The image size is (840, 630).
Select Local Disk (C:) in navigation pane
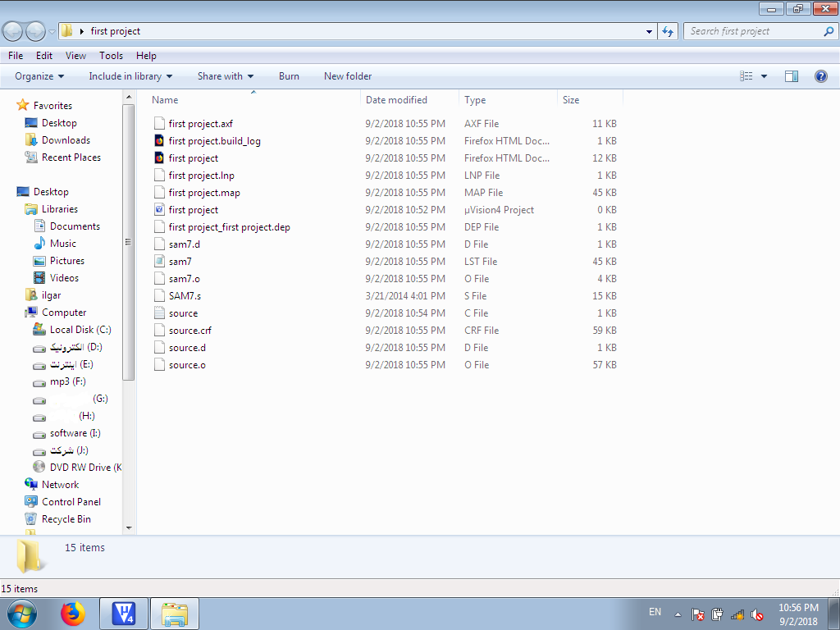pos(80,330)
